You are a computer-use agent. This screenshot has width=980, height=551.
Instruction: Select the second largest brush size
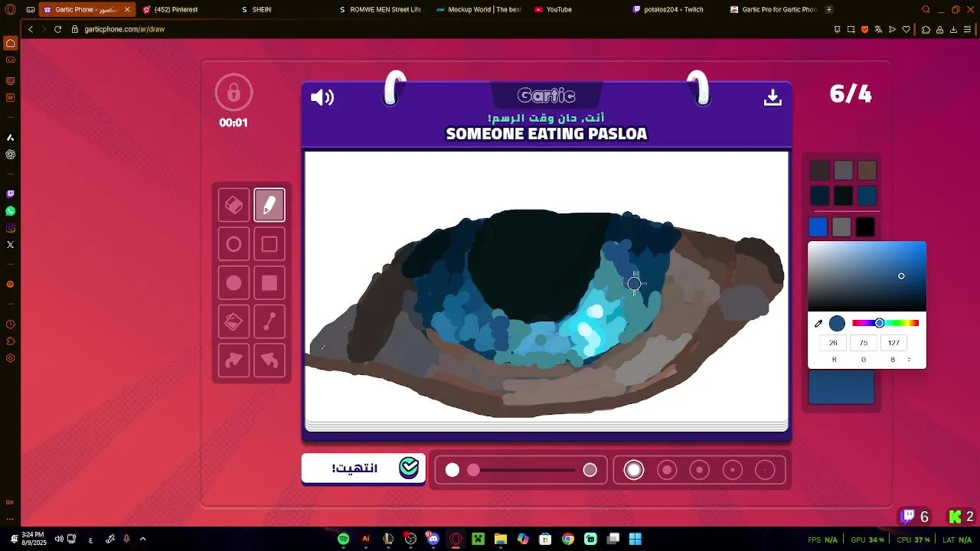click(667, 470)
